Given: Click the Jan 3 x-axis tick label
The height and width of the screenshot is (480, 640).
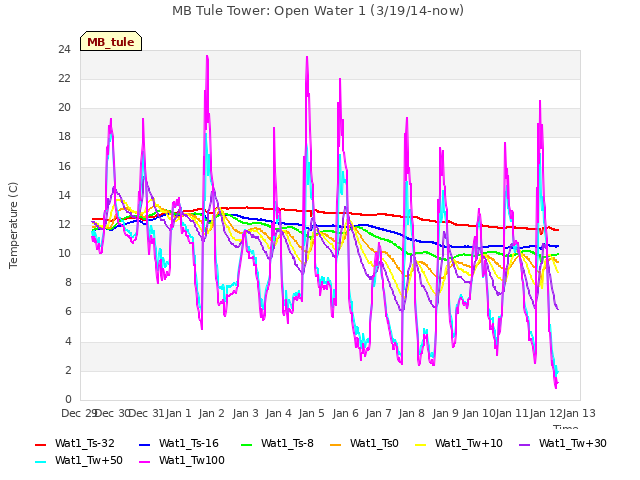Looking at the screenshot, I should coord(245,413).
